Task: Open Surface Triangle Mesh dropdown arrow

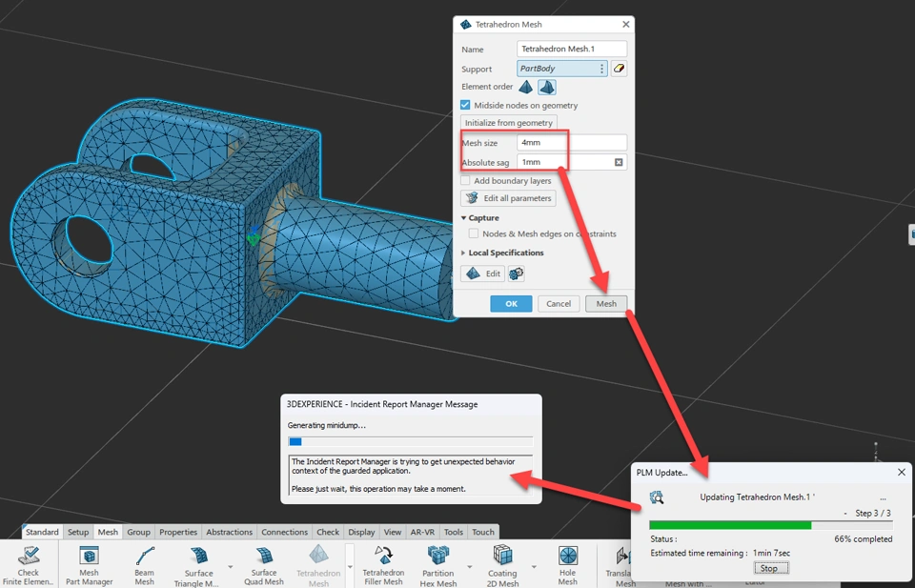Action: point(231,567)
